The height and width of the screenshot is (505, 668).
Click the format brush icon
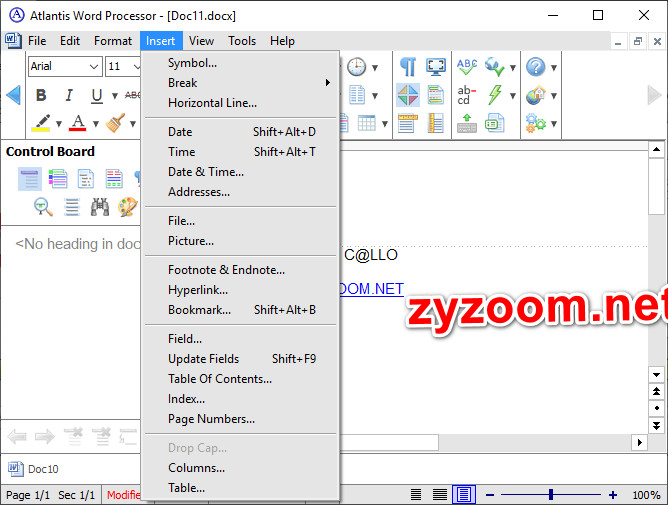115,123
